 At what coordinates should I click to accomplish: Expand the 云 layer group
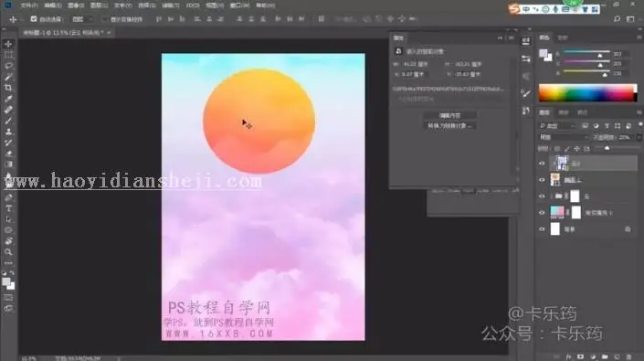tap(552, 196)
